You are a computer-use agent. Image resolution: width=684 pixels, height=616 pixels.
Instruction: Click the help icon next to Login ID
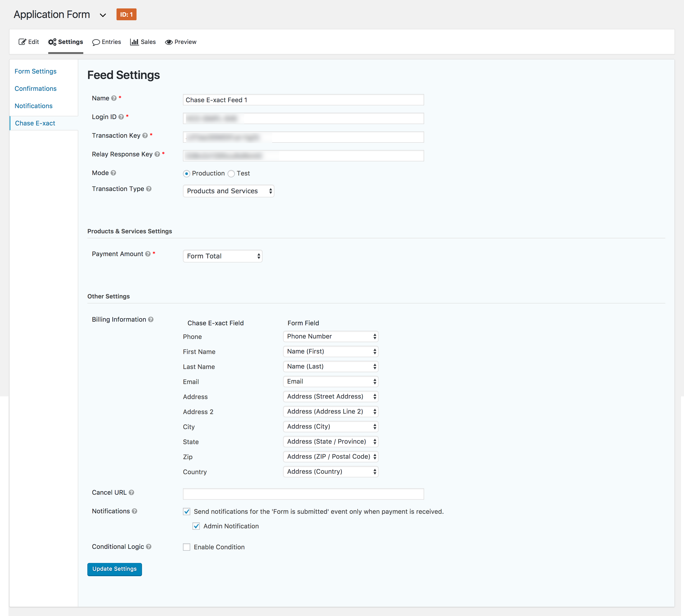point(121,117)
